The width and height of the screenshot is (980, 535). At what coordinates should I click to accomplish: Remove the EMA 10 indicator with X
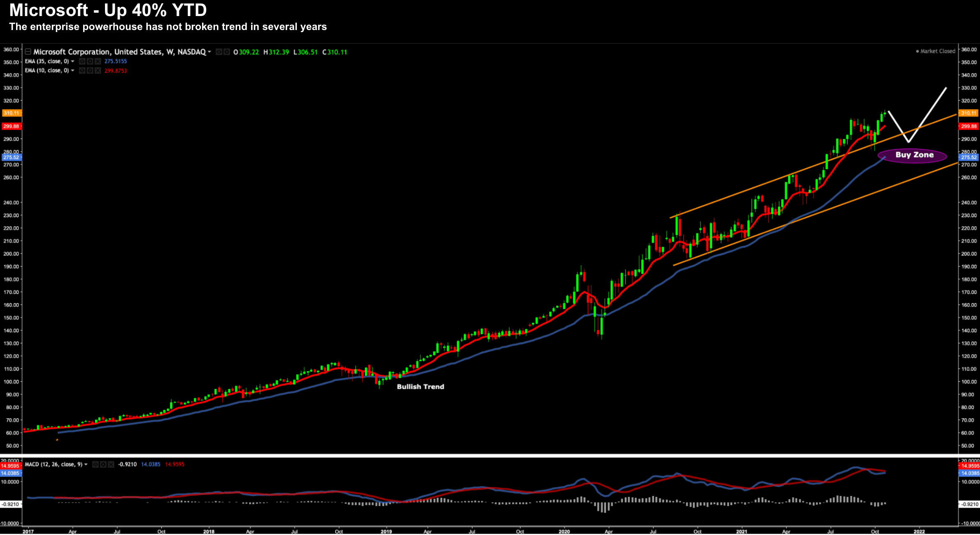click(98, 71)
